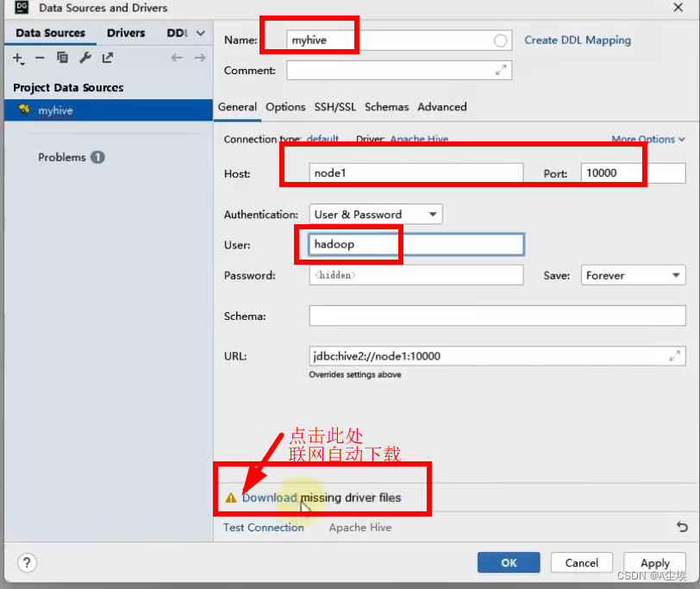Click the Project Data Sources heading
Screen dimensions: 700x589
tap(68, 87)
